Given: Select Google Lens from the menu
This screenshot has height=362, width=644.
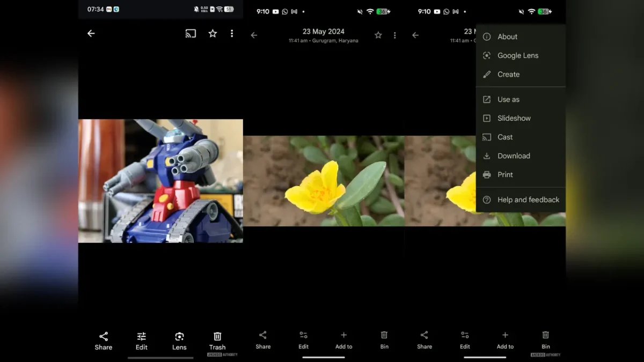Looking at the screenshot, I should [x=517, y=55].
